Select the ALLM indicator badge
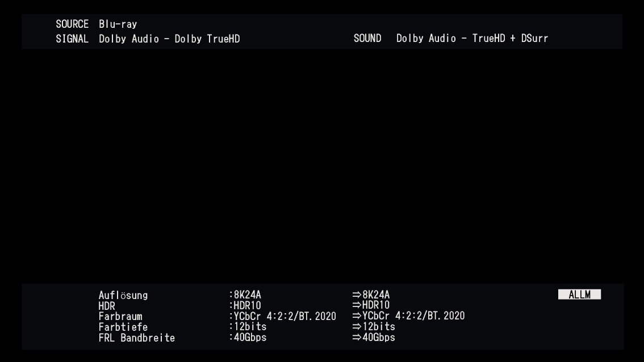The width and height of the screenshot is (644, 362). click(579, 294)
